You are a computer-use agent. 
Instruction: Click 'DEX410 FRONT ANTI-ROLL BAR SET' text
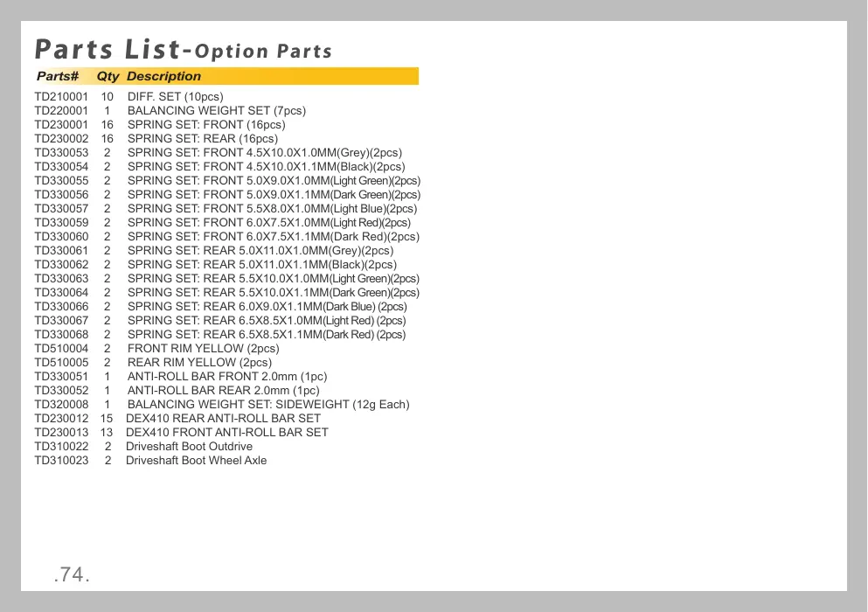(x=227, y=432)
